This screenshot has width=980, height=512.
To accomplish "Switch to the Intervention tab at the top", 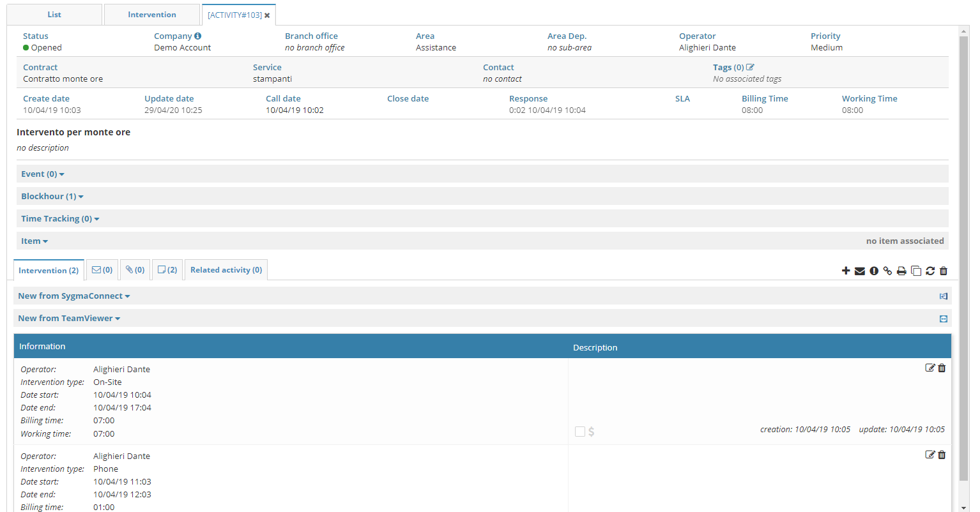I will (x=151, y=14).
